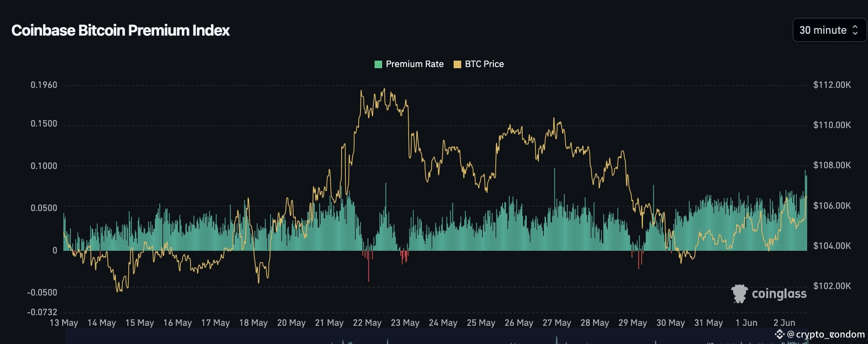Click the 30 May date label
868x344 pixels.
click(670, 323)
